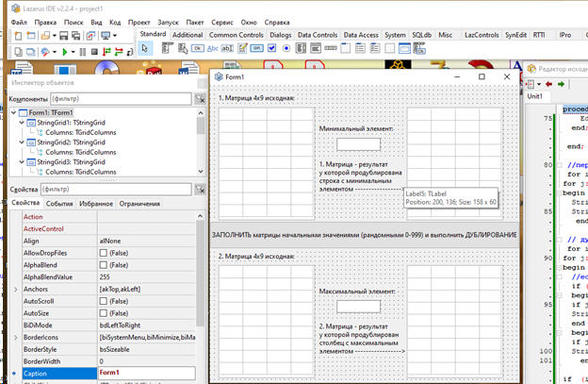The image size is (588, 384).
Task: Expand the BorderIcons property row
Action: click(14, 336)
